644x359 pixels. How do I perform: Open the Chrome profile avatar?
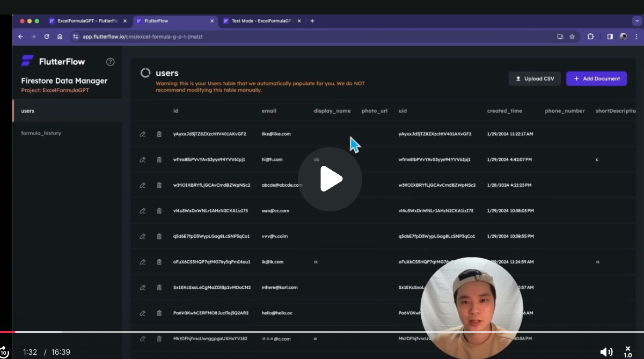pos(623,36)
